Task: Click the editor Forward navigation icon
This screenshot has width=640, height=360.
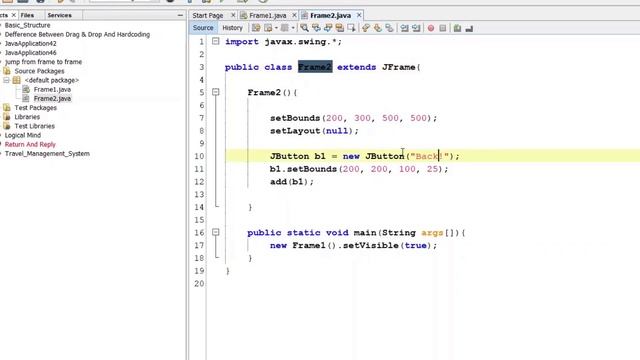Action: 284,28
